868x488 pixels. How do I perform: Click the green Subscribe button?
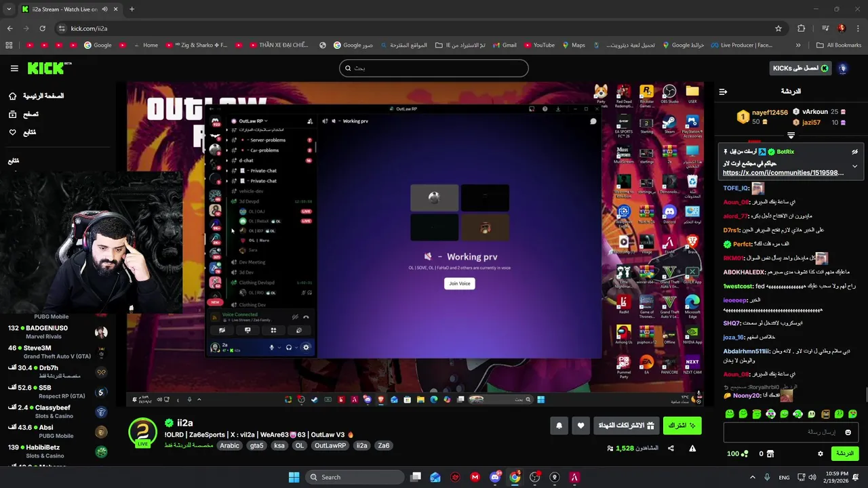[x=682, y=426]
